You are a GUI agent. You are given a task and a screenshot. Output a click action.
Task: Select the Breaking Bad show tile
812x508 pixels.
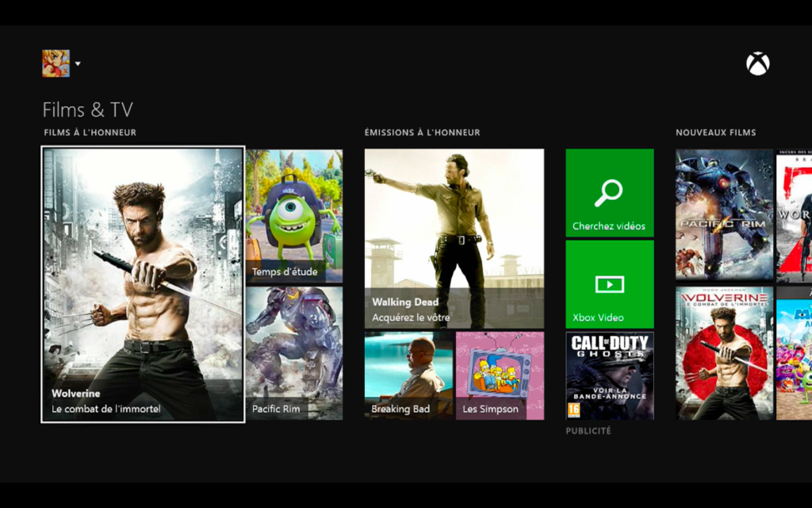[408, 375]
